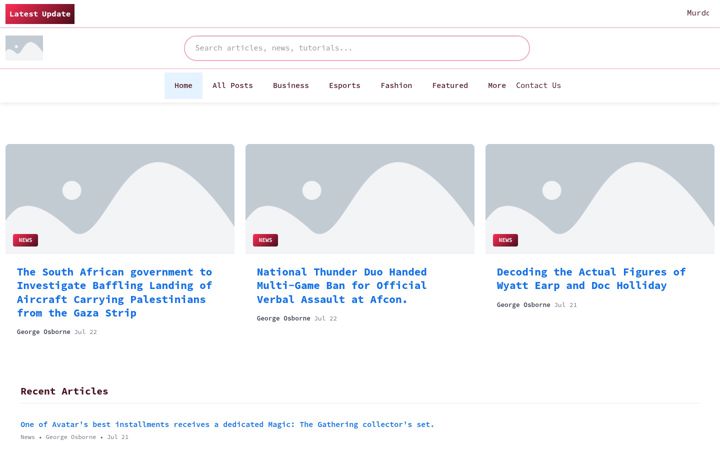
Task: Open the Home nav item
Action: (x=183, y=85)
